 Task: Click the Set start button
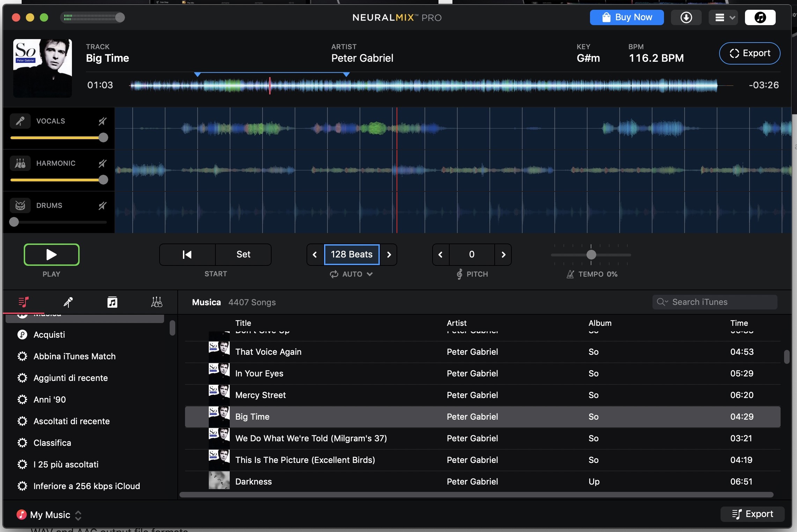pos(243,254)
